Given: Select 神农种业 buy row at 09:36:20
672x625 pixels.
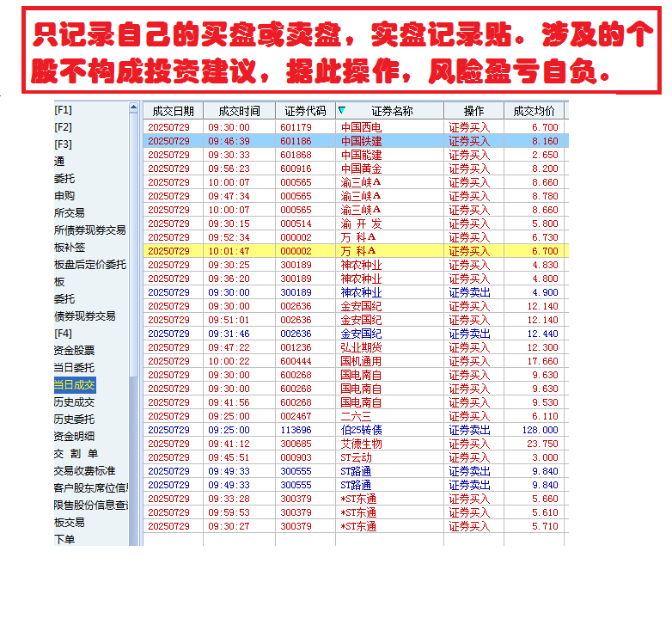Looking at the screenshot, I should click(356, 279).
